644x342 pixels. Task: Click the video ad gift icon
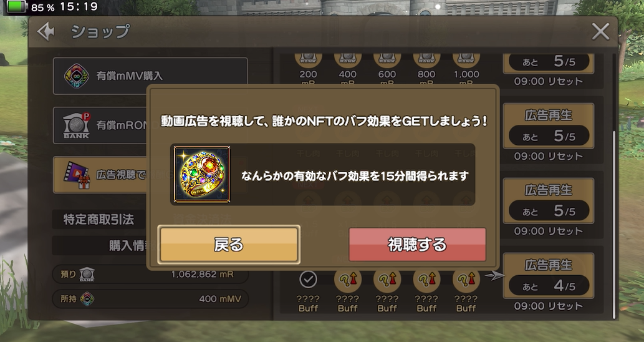(x=77, y=174)
